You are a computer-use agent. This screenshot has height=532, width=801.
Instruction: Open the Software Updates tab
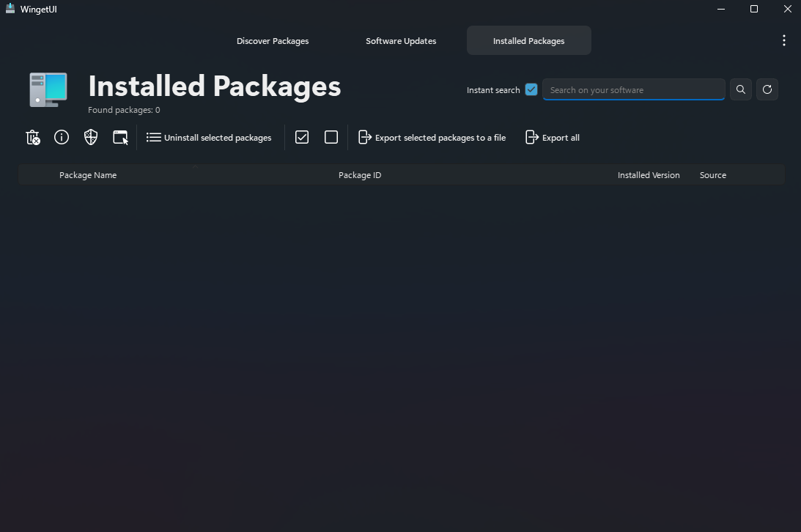click(401, 40)
